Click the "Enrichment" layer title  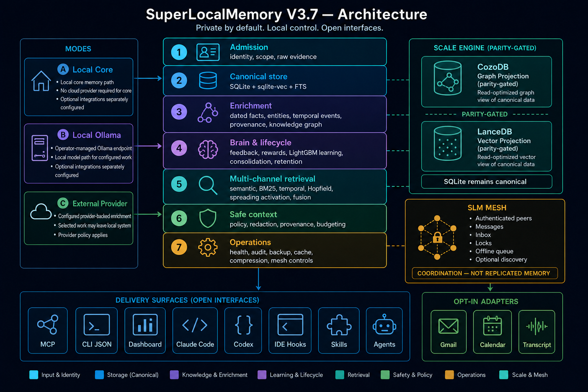point(251,106)
